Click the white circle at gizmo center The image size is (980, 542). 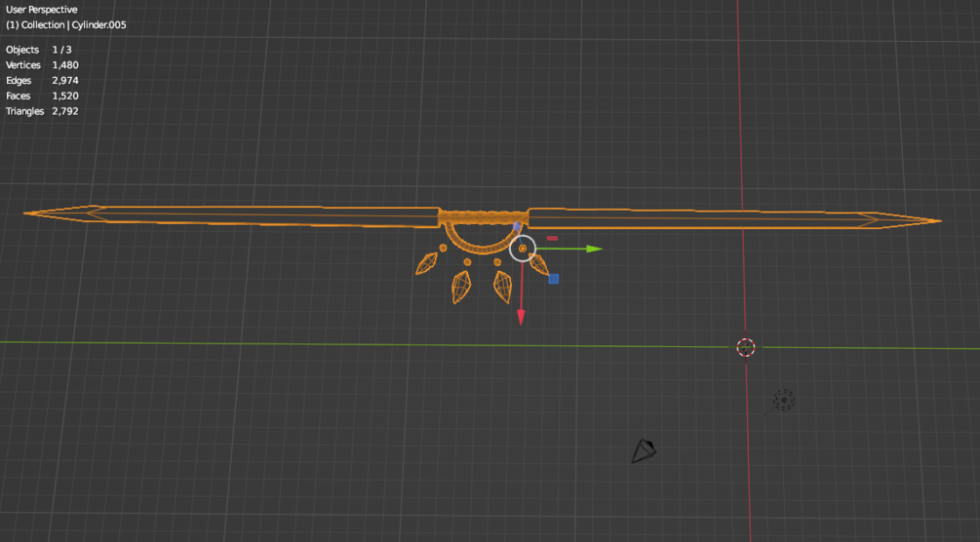(523, 249)
